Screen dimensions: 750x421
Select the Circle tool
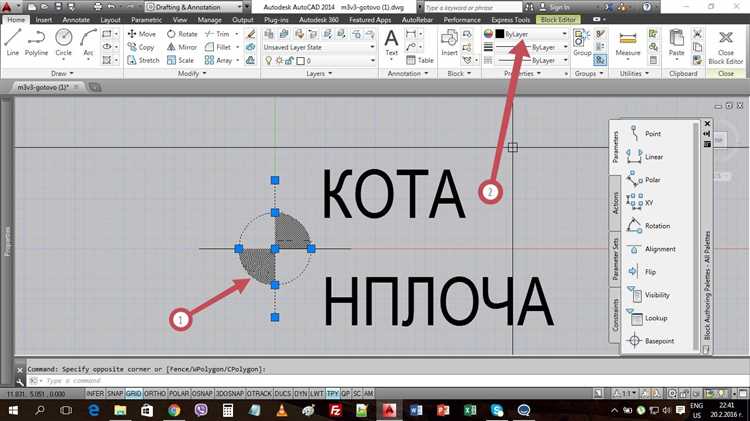64,42
